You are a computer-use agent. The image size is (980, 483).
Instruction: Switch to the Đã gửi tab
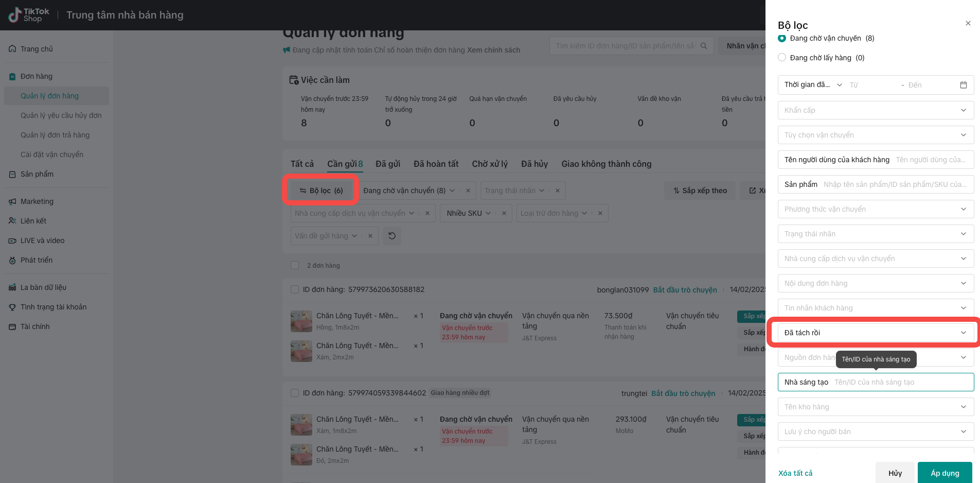point(387,164)
